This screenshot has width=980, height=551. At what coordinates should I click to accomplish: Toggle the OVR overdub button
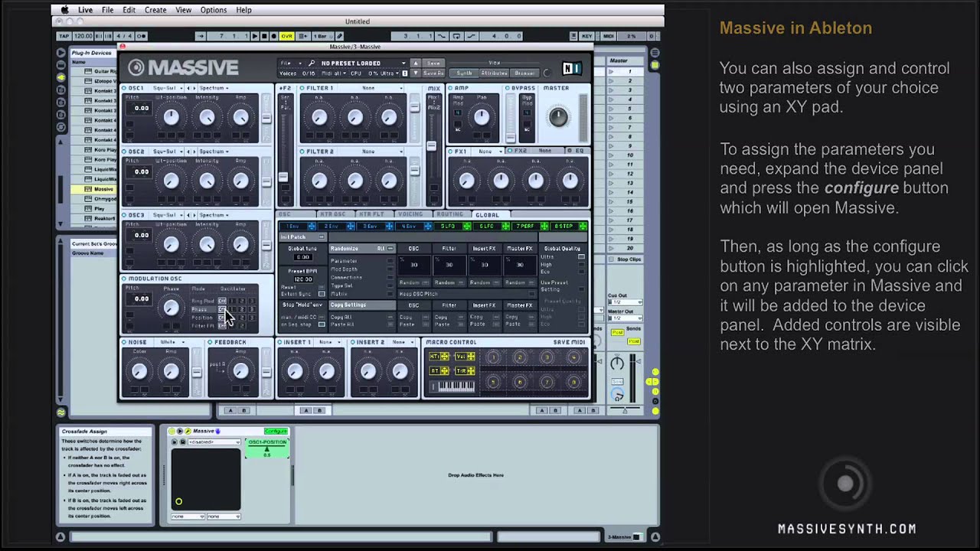tap(286, 36)
